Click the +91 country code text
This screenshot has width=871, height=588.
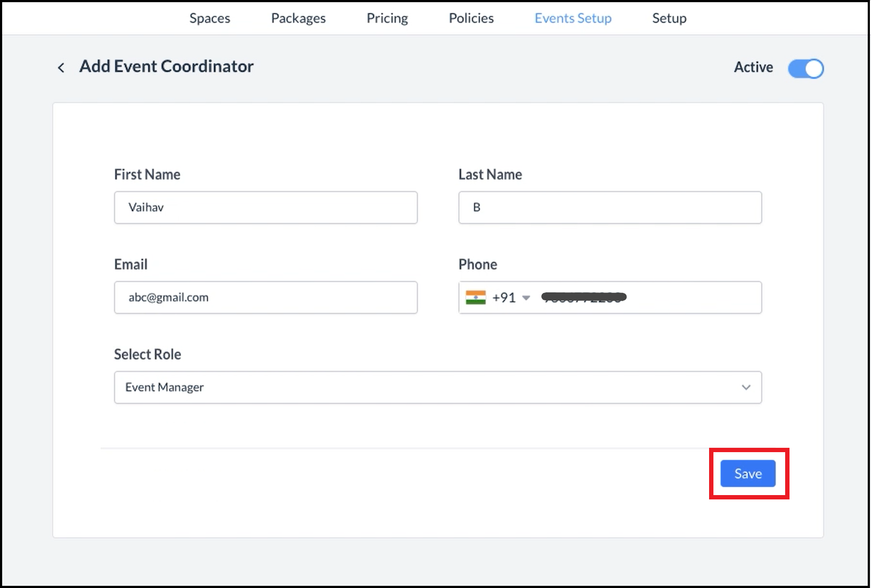504,298
